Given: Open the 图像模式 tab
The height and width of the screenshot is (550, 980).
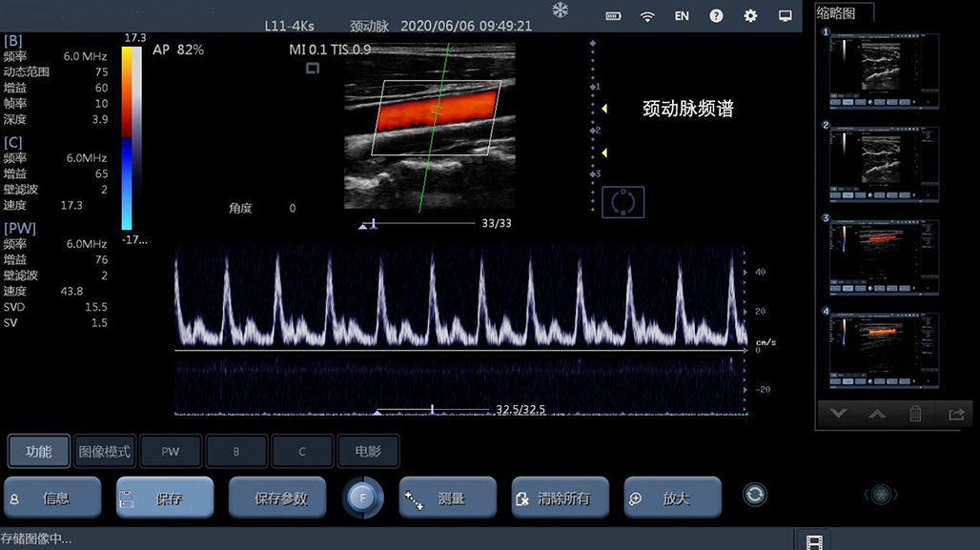Looking at the screenshot, I should pos(104,452).
